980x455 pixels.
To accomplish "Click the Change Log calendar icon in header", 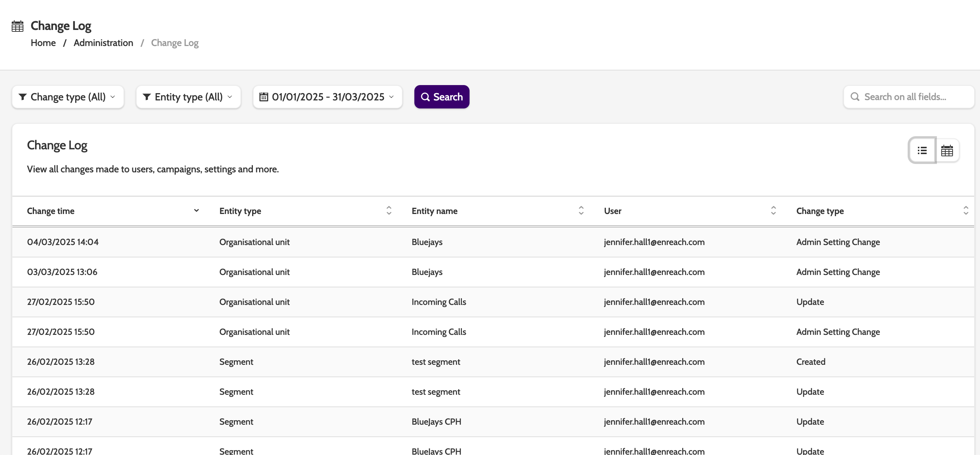I will 18,26.
